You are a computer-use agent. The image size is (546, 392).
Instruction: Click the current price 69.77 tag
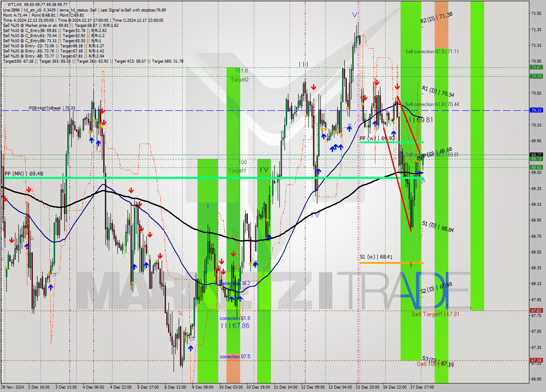(536, 155)
